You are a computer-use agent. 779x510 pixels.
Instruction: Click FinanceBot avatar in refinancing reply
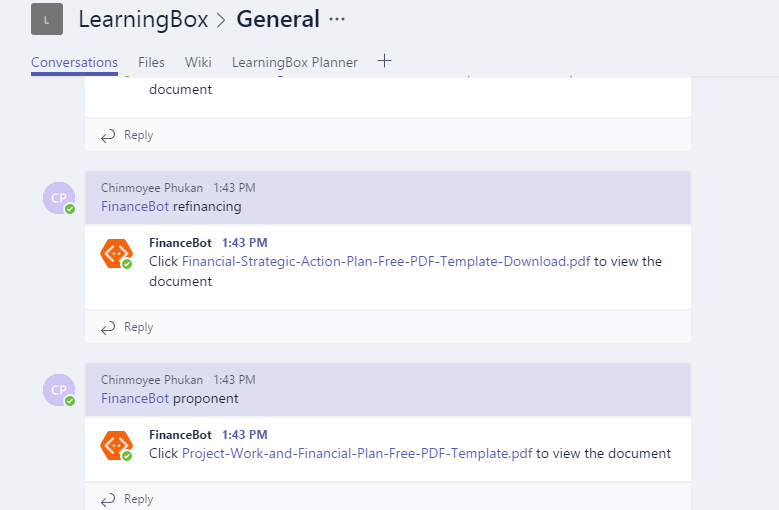(x=116, y=253)
